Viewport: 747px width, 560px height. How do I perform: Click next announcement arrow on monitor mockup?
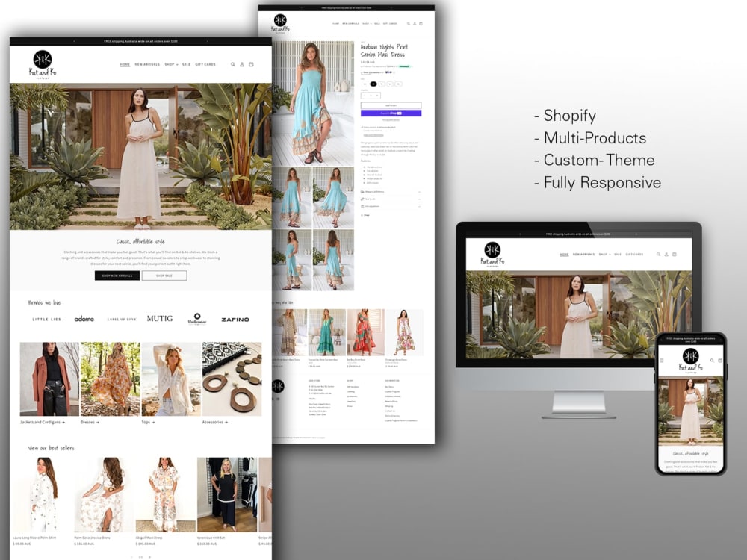pos(636,234)
